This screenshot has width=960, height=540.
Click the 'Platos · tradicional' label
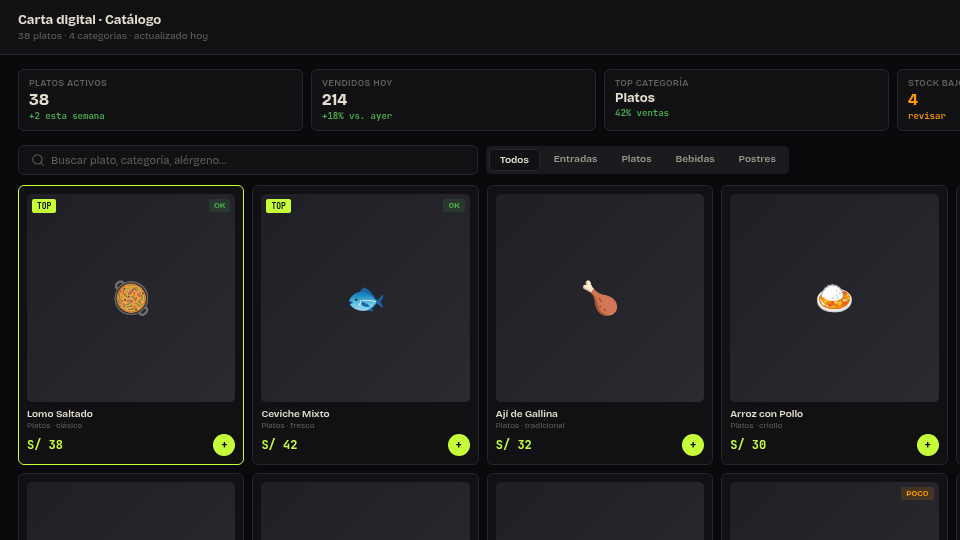530,426
